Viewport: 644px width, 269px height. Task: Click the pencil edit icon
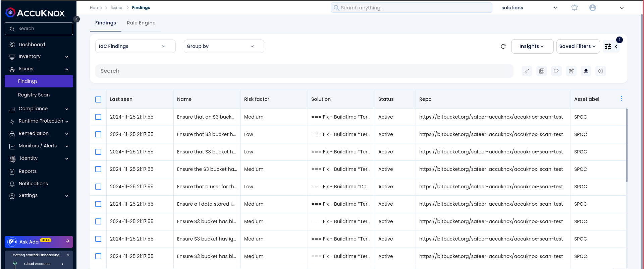point(527,71)
